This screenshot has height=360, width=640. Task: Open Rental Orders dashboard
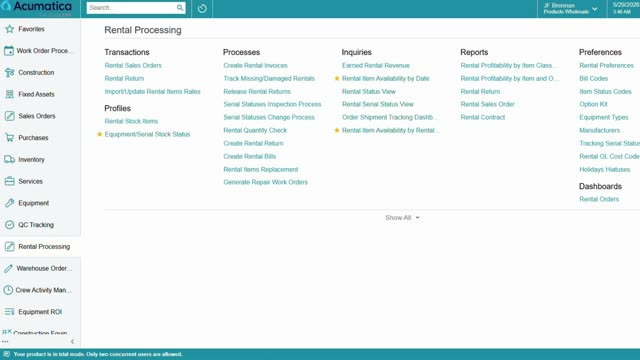599,199
